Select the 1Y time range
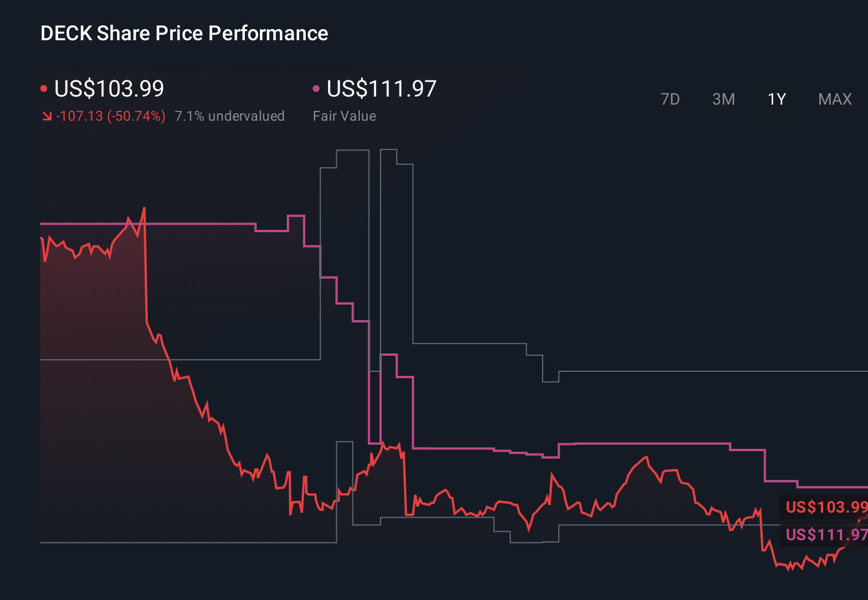868x600 pixels. [776, 99]
